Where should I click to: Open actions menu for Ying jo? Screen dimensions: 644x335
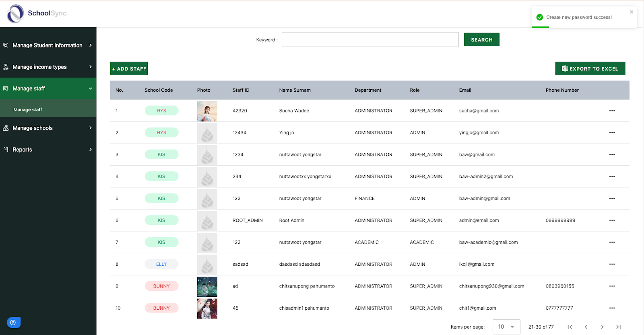[612, 133]
